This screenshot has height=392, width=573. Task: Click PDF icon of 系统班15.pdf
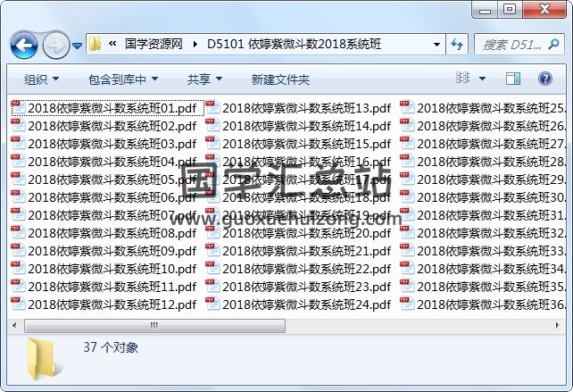tap(212, 144)
